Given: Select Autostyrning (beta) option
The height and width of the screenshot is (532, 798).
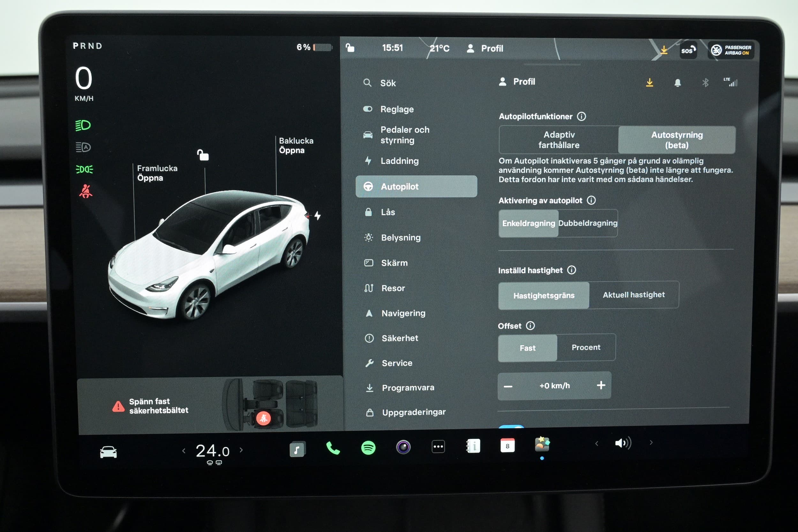Looking at the screenshot, I should point(676,140).
